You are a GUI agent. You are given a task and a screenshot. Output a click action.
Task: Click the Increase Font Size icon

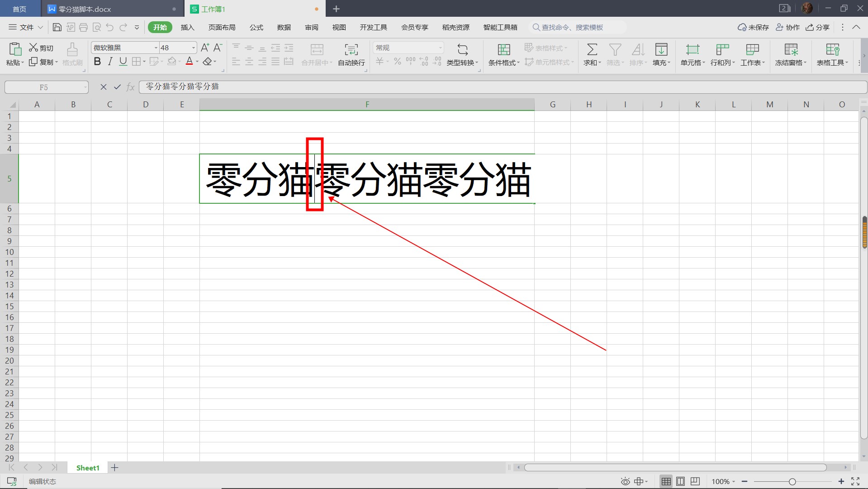[x=205, y=48]
